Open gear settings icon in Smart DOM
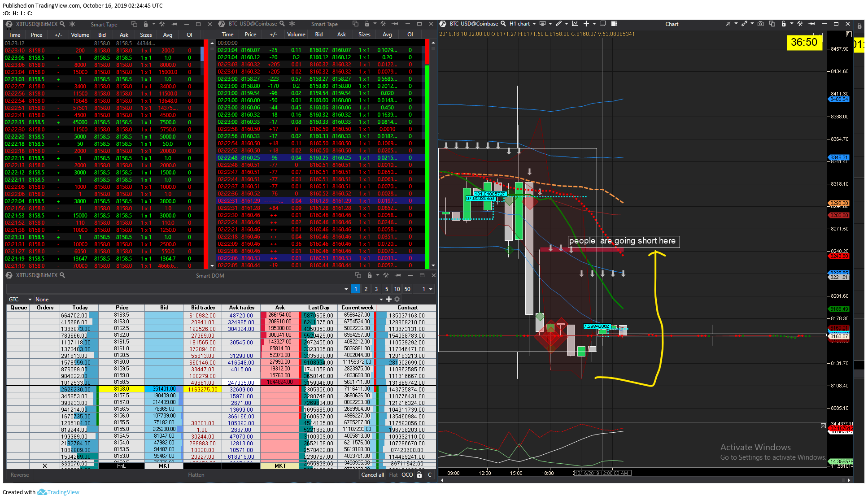 click(x=397, y=299)
